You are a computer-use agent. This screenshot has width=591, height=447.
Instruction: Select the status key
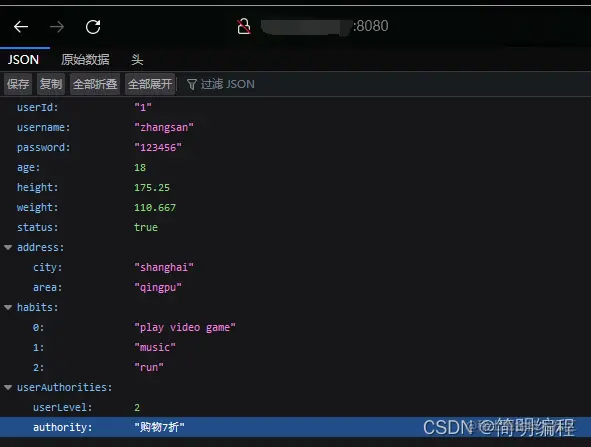(38, 227)
